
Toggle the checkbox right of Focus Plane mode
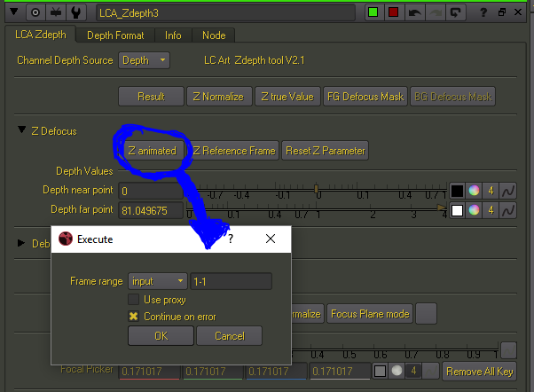(427, 314)
